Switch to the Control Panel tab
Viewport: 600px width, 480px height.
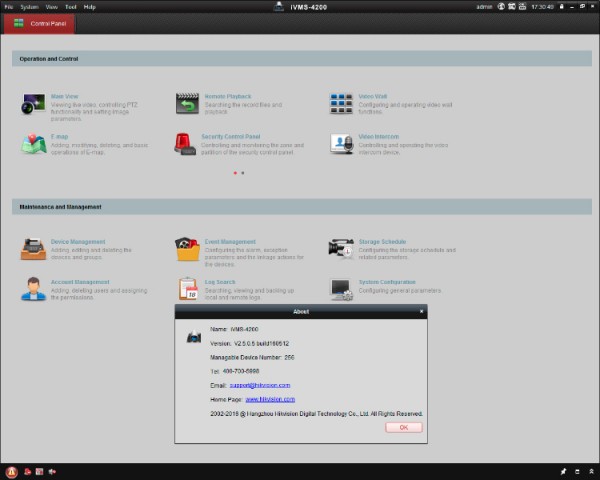(x=39, y=24)
